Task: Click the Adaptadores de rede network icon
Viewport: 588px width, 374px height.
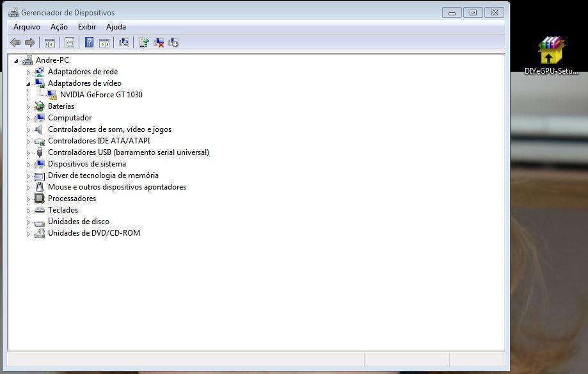Action: (40, 72)
